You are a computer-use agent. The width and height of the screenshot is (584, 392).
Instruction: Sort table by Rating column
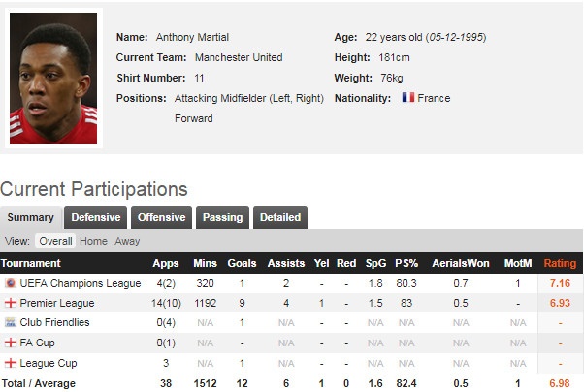point(560,263)
